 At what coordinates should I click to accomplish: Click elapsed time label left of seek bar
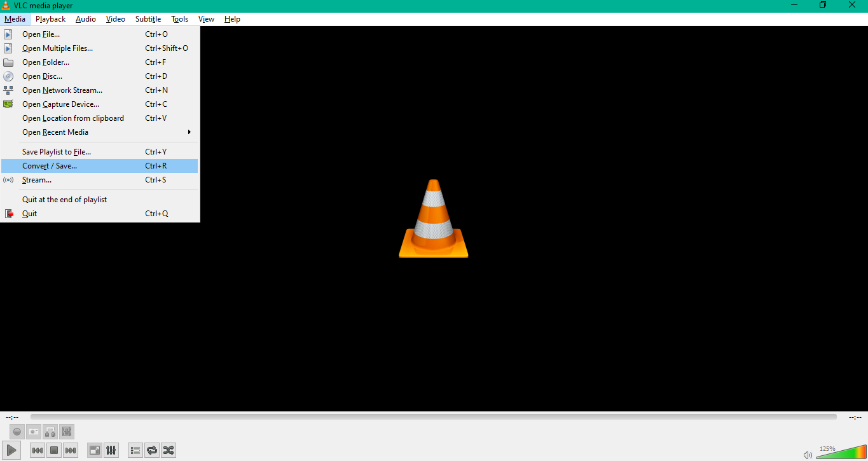click(12, 417)
